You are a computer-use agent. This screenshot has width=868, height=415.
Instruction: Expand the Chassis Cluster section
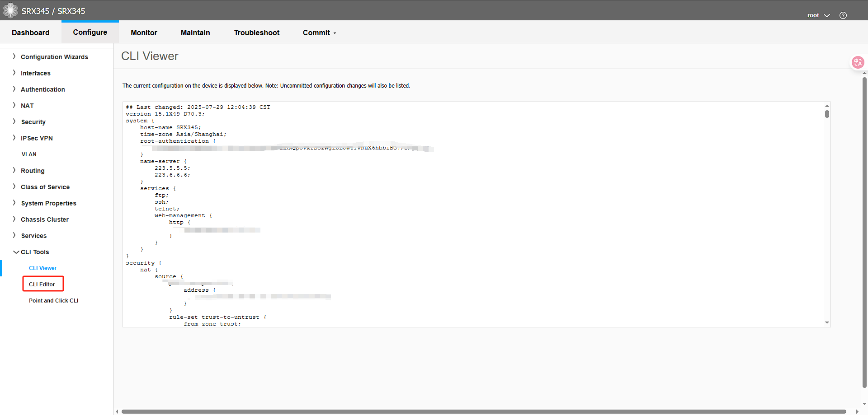(x=44, y=219)
